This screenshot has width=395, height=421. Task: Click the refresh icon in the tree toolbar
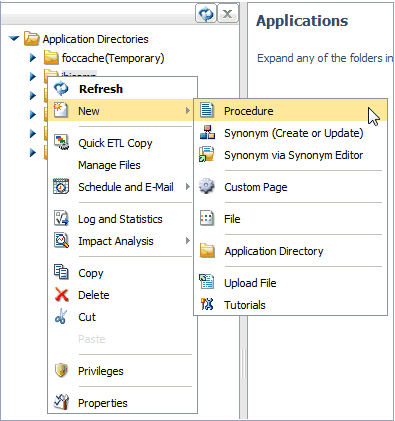(206, 14)
